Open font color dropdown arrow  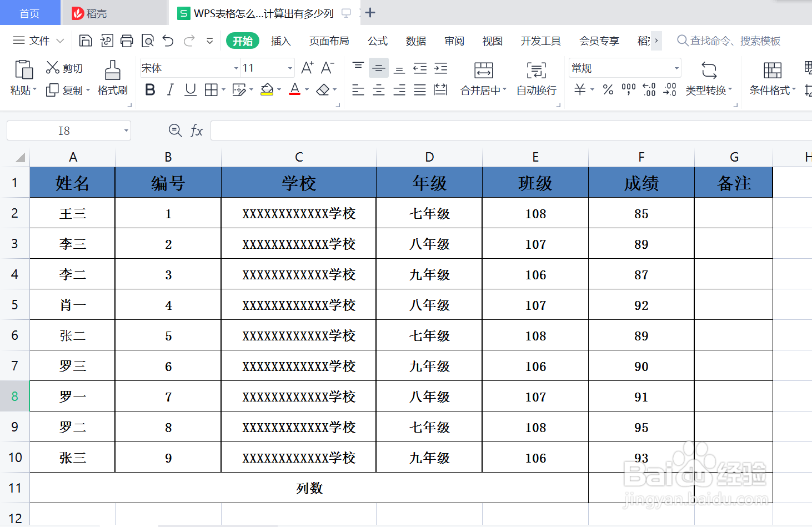coord(307,89)
